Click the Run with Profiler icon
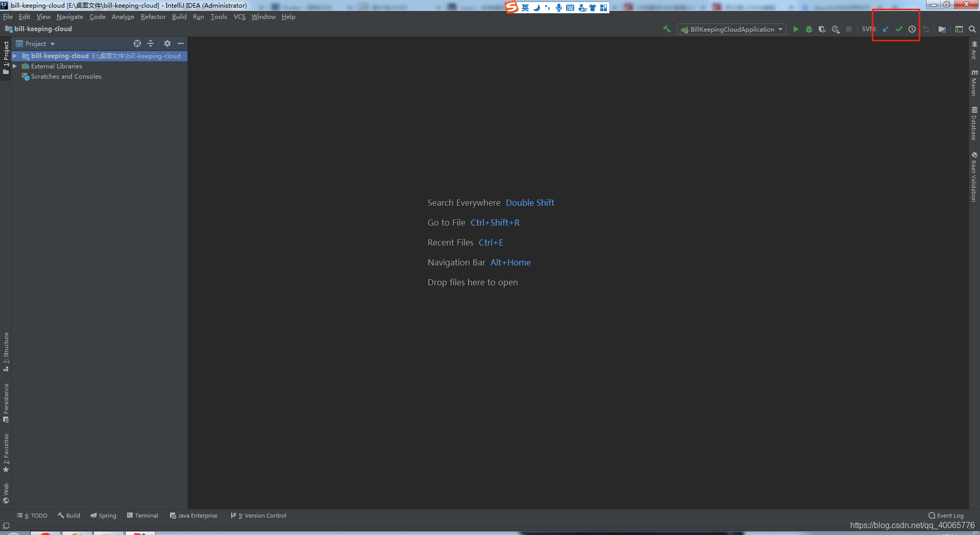Viewport: 980px width, 535px height. (836, 29)
